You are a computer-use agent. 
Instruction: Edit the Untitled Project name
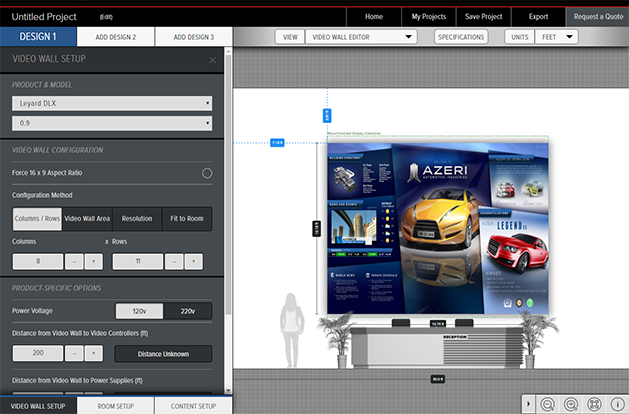coord(106,17)
